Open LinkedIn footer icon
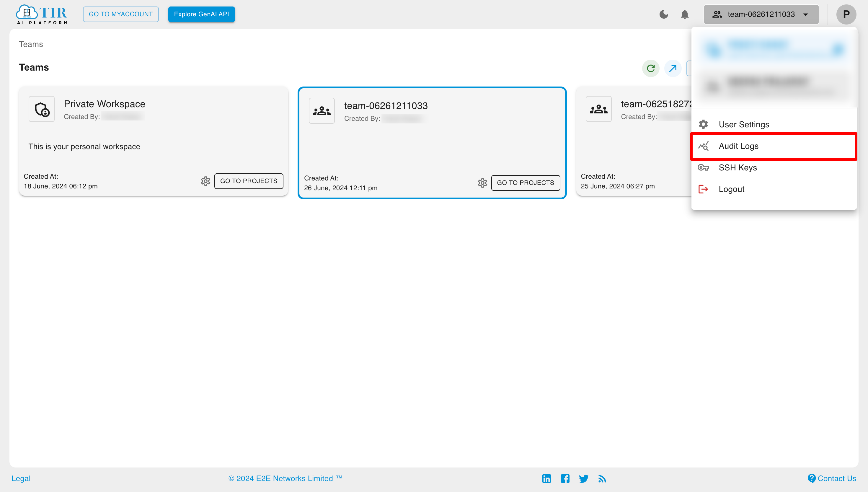This screenshot has width=868, height=492. [x=546, y=478]
